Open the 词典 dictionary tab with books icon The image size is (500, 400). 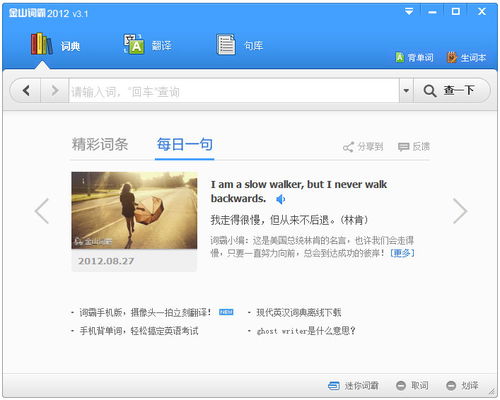[x=55, y=45]
